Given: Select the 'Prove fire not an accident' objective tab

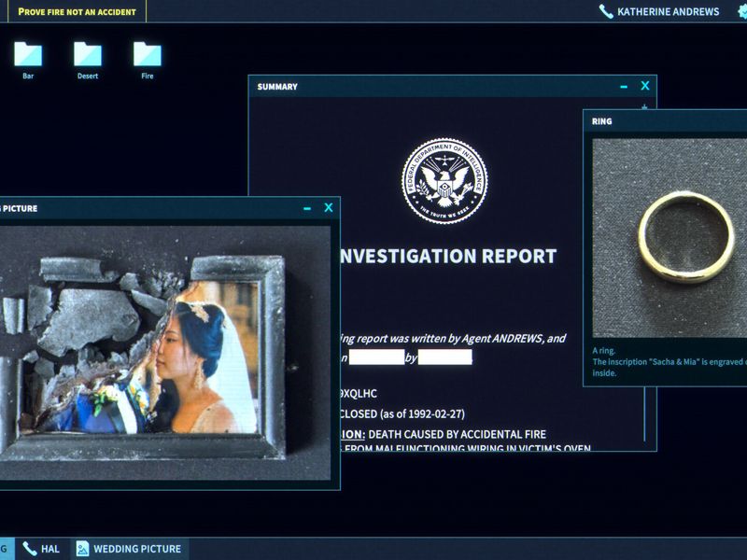Looking at the screenshot, I should click(x=77, y=11).
